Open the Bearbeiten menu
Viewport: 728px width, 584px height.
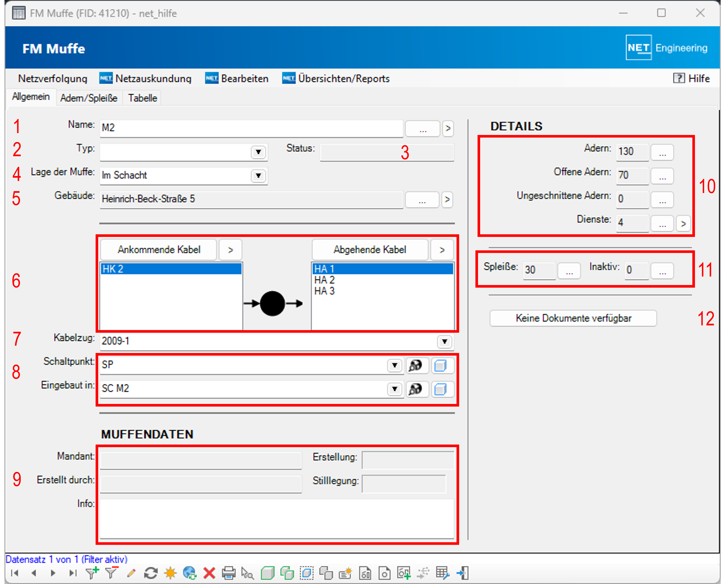pyautogui.click(x=245, y=79)
